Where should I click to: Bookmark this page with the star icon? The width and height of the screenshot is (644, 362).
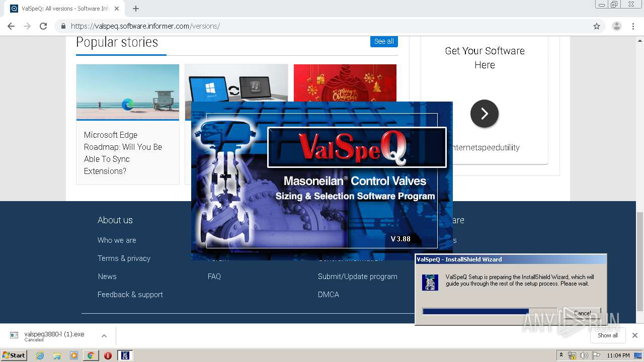(597, 26)
